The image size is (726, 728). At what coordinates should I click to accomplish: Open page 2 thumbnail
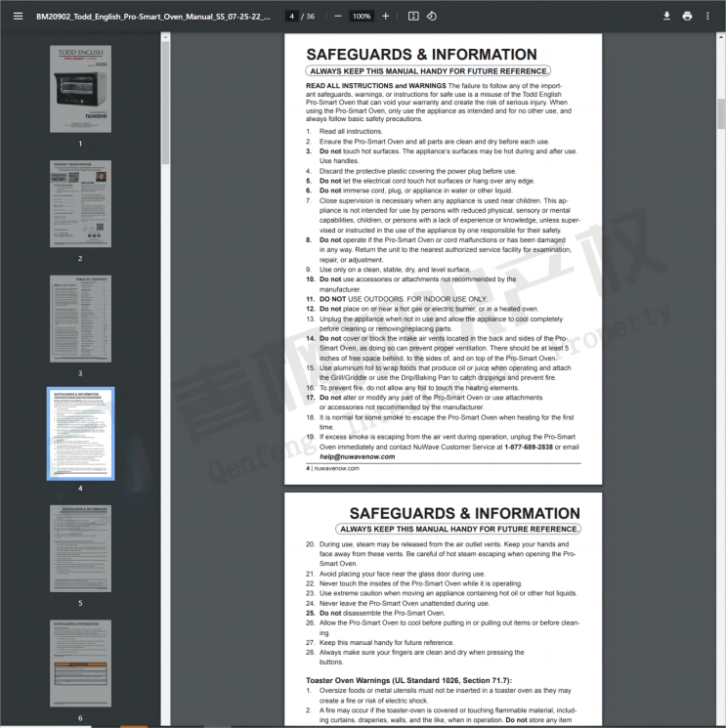point(80,203)
